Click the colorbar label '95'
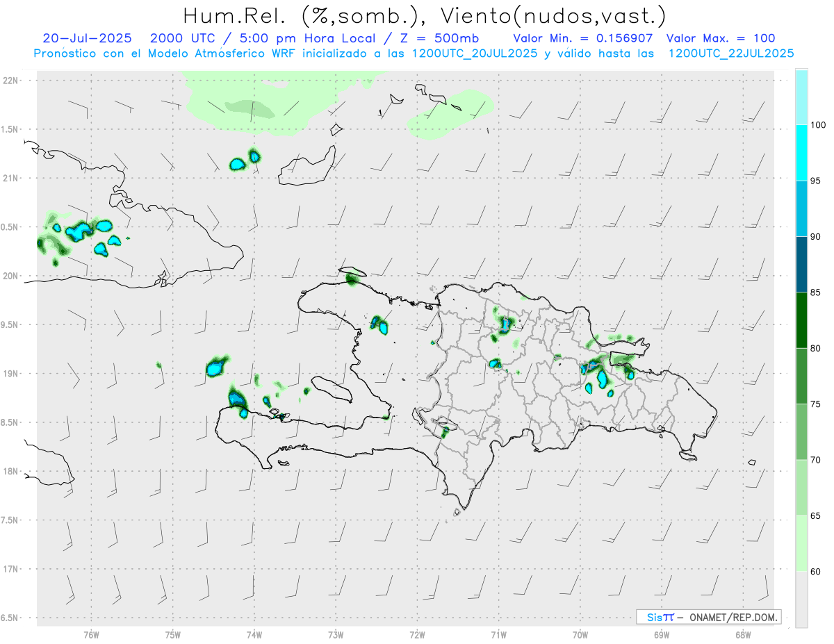The image size is (834, 644). 817,181
